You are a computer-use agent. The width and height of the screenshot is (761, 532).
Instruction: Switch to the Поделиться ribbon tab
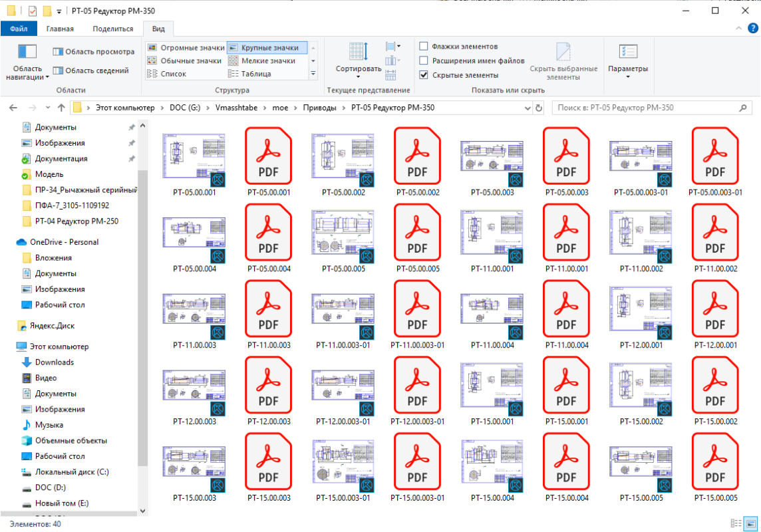[112, 29]
